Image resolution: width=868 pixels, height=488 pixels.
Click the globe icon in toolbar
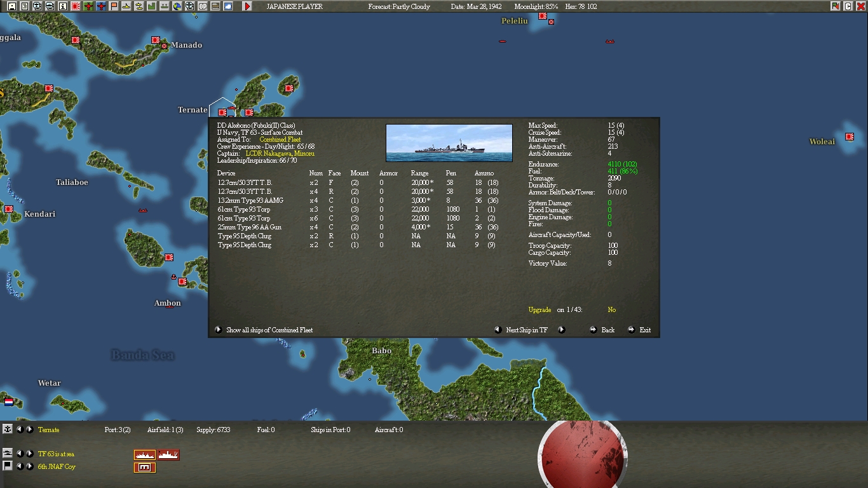[177, 6]
